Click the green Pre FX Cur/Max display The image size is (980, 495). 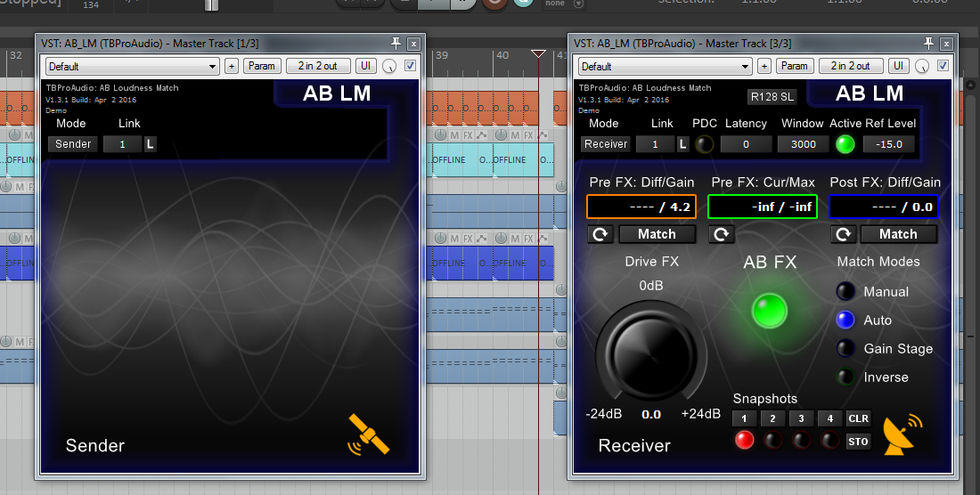pos(763,207)
